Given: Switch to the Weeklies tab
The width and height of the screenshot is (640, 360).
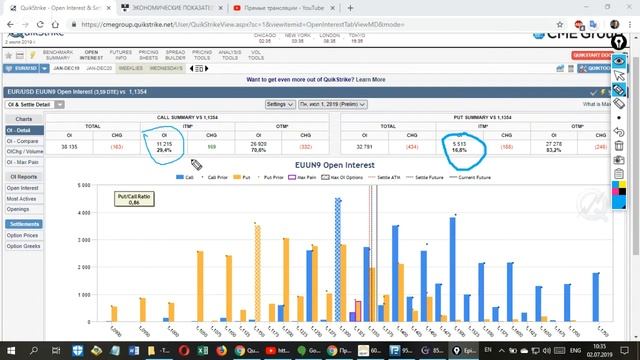Looking at the screenshot, I should coord(131,69).
